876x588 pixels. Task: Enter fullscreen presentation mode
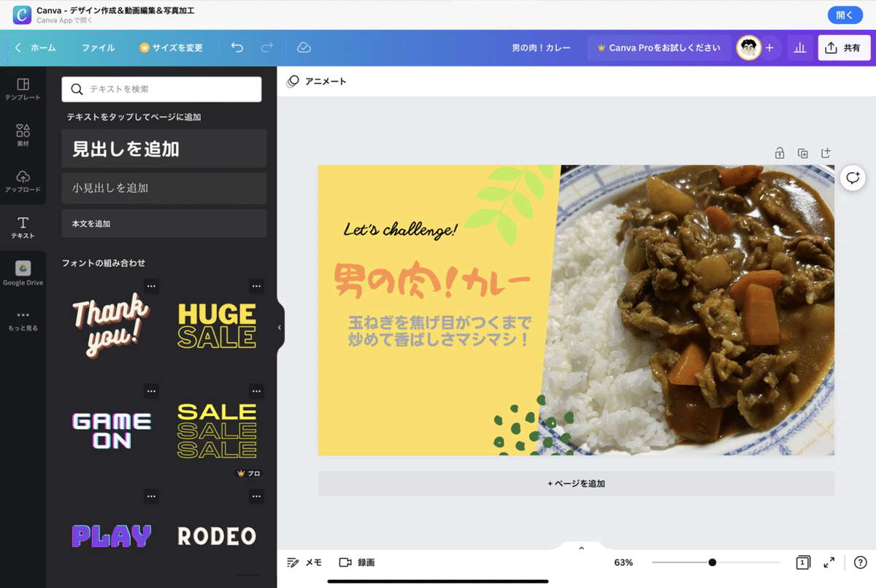tap(829, 562)
